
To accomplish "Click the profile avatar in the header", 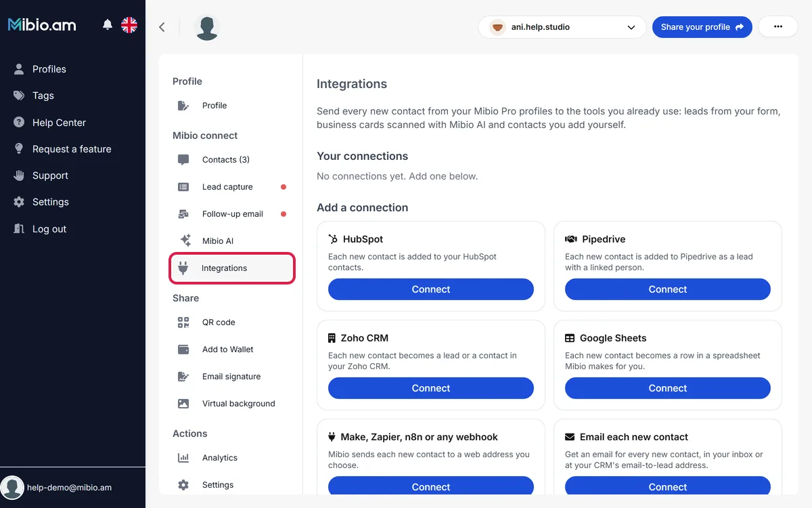I will [x=207, y=28].
